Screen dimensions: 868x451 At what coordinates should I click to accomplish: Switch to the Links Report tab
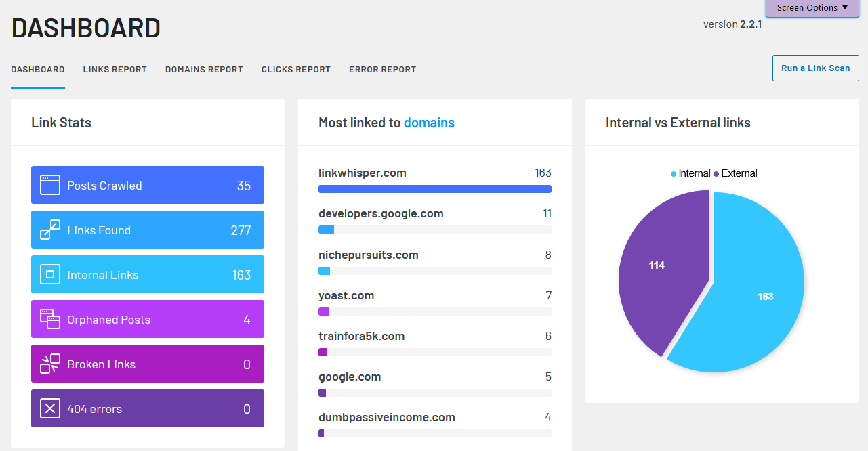click(x=115, y=69)
